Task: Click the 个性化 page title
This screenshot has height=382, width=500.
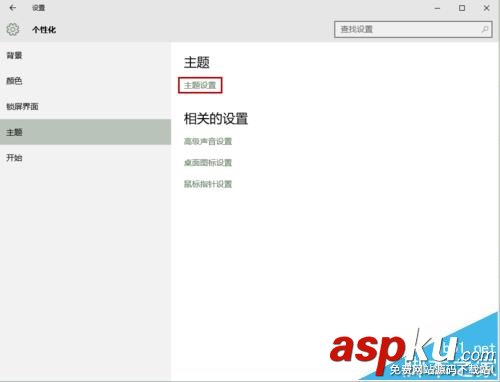Action: [x=44, y=30]
